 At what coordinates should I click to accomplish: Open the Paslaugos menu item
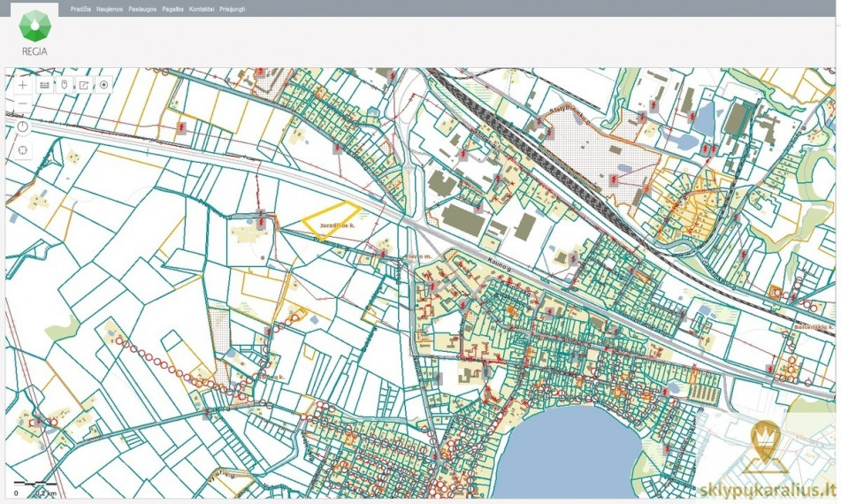point(142,9)
